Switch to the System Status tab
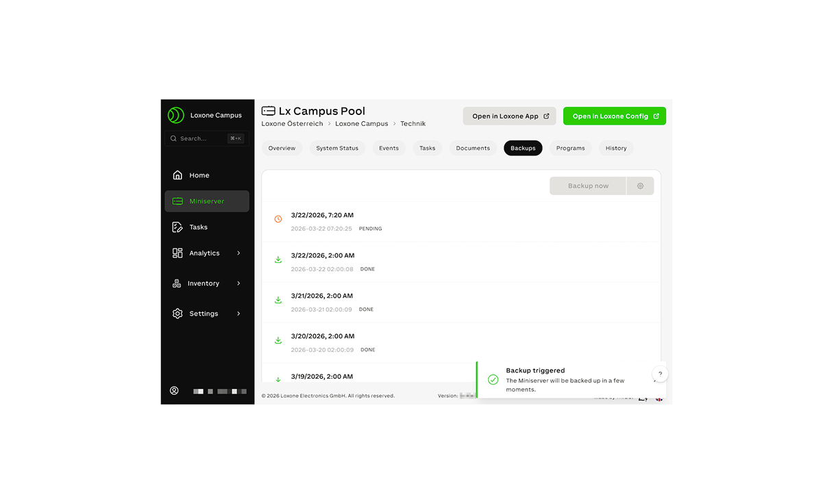Screen dimensions: 834x504 click(337, 148)
